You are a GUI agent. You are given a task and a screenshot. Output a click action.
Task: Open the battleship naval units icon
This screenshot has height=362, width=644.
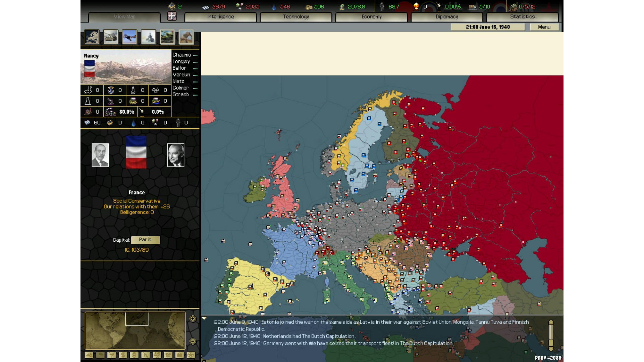pos(148,37)
